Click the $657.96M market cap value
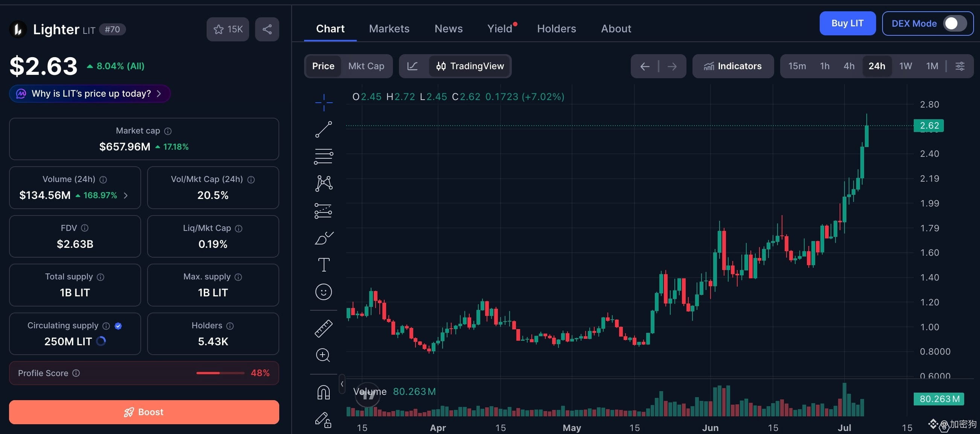The image size is (980, 434). click(x=125, y=147)
